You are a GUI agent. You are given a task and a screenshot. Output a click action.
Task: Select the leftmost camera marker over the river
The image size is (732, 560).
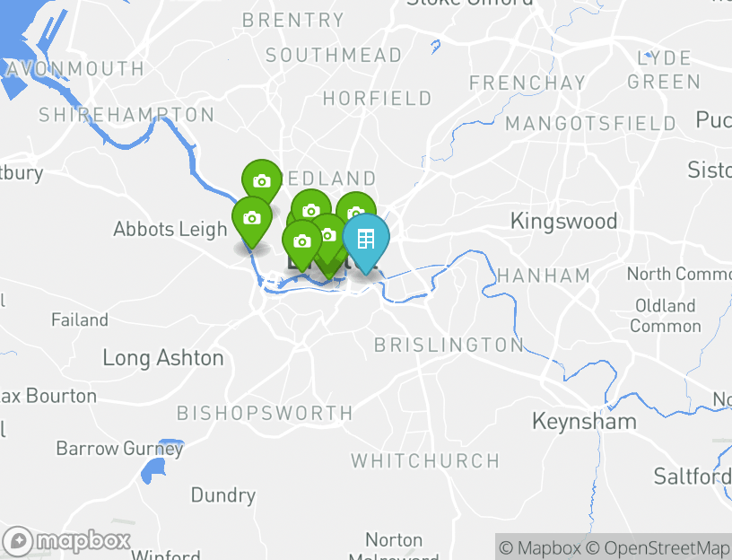click(x=252, y=220)
